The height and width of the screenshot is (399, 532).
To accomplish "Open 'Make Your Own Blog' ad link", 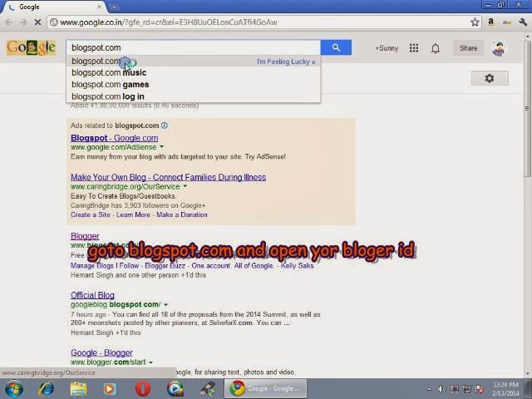I will pyautogui.click(x=168, y=177).
